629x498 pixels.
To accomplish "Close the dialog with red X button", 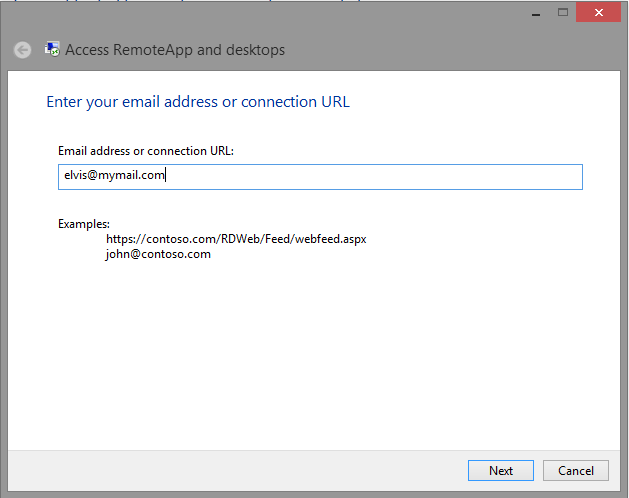I will [599, 12].
